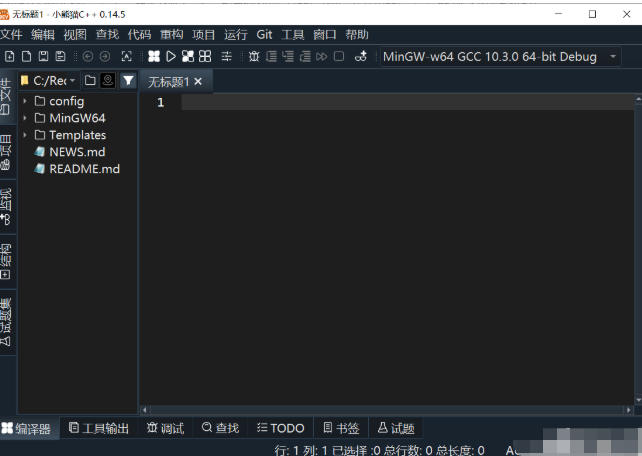Click the open folder icon in file panel
The image size is (642, 456).
pyautogui.click(x=90, y=80)
